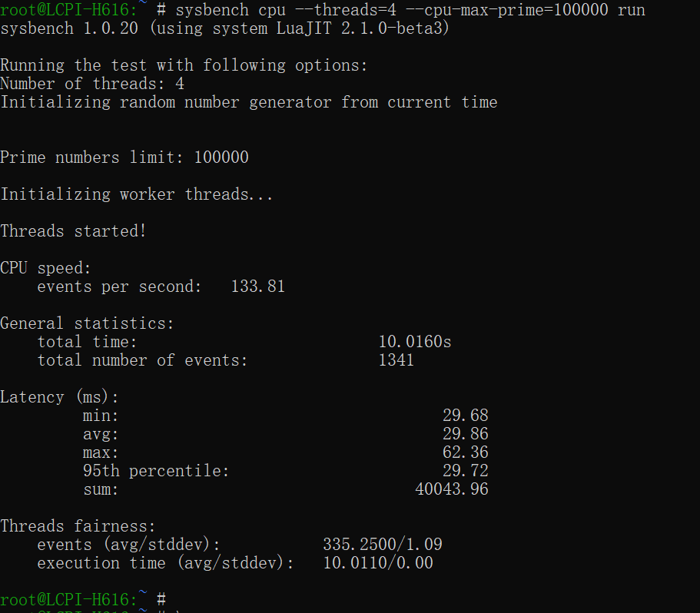
Task: Click the "Initializing worker threads..." message
Action: [x=137, y=194]
